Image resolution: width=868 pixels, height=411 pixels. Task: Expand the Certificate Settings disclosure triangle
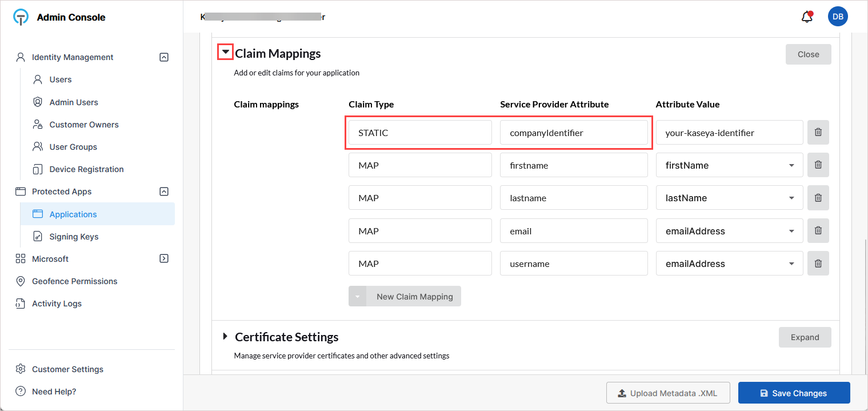(x=225, y=337)
